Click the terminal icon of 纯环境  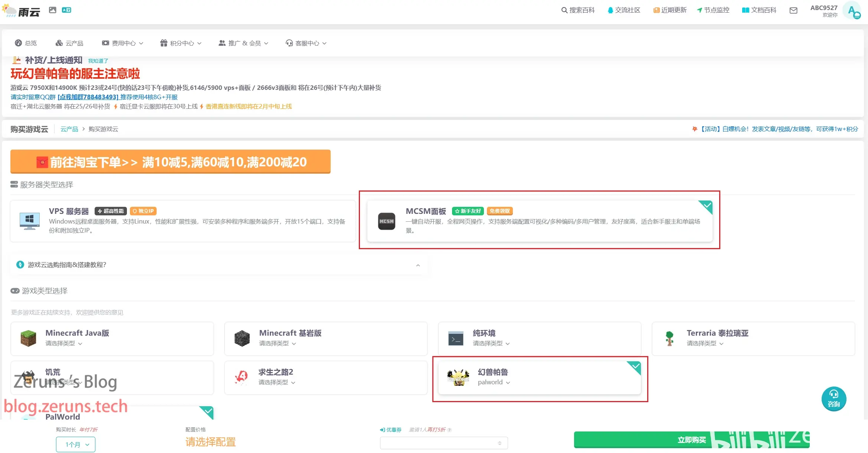[456, 338]
